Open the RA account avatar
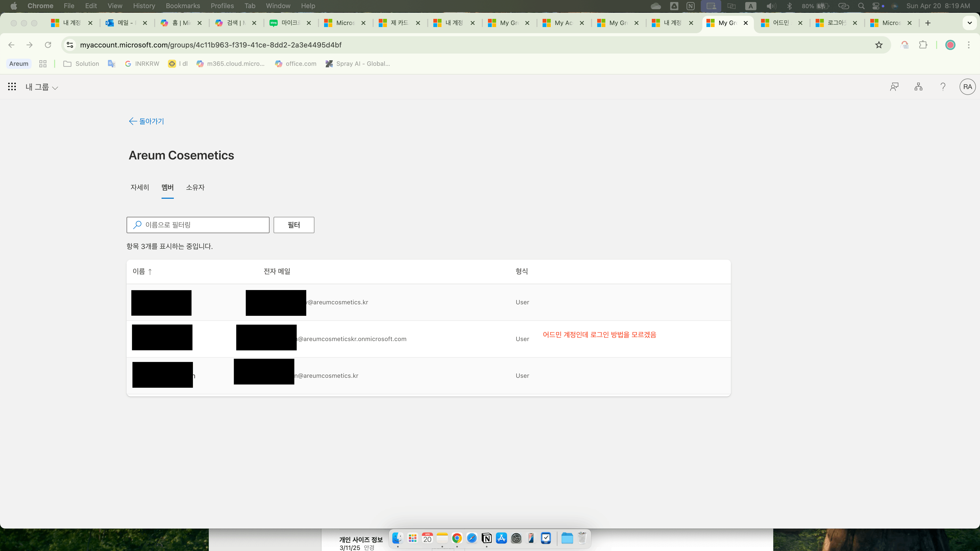The height and width of the screenshot is (551, 980). click(967, 87)
